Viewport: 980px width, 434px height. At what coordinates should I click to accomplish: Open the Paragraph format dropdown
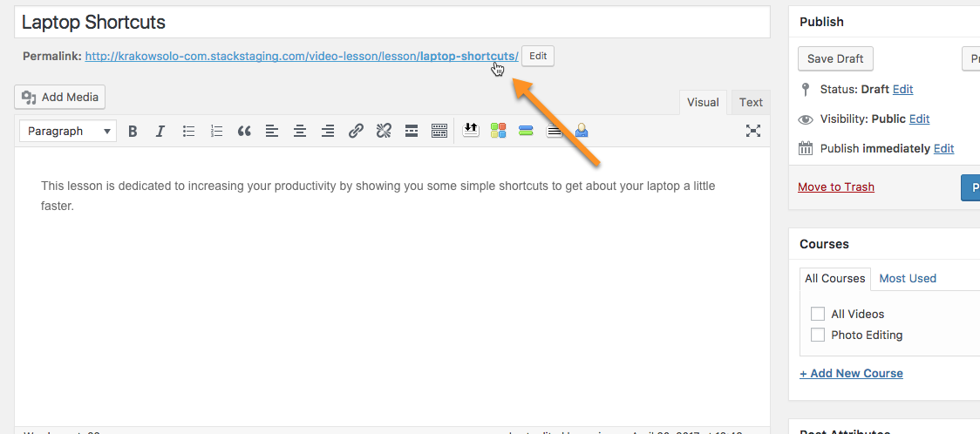pos(67,131)
